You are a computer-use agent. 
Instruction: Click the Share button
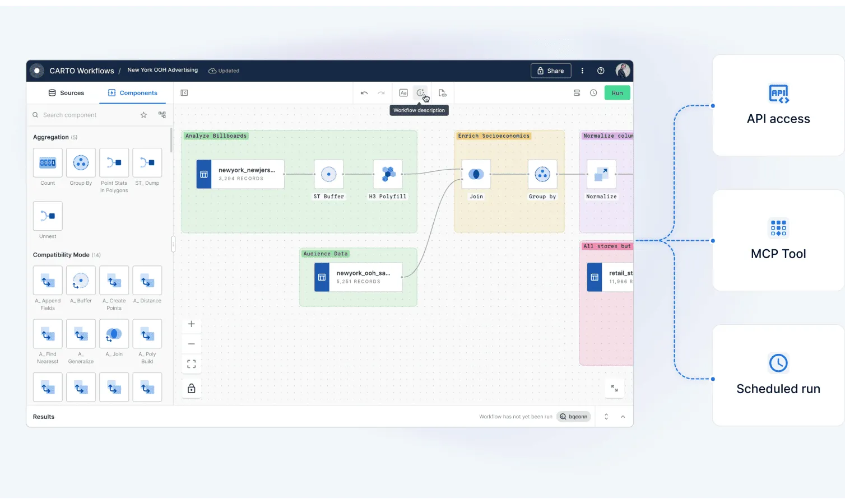550,71
